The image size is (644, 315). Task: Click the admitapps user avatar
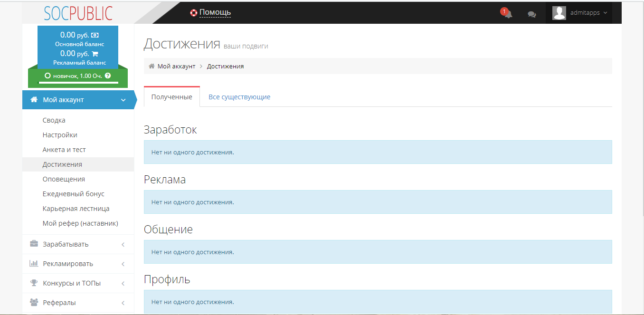point(559,13)
